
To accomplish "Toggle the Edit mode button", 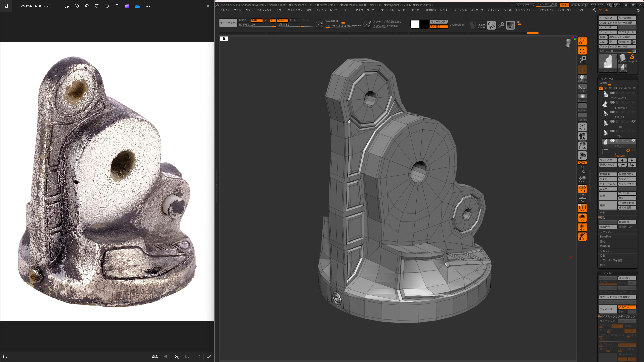I will (582, 41).
